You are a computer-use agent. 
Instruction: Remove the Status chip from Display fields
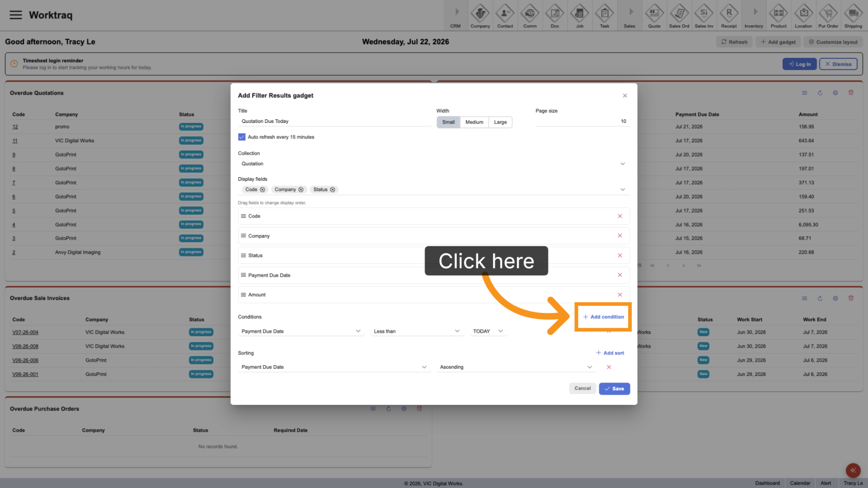pyautogui.click(x=332, y=190)
